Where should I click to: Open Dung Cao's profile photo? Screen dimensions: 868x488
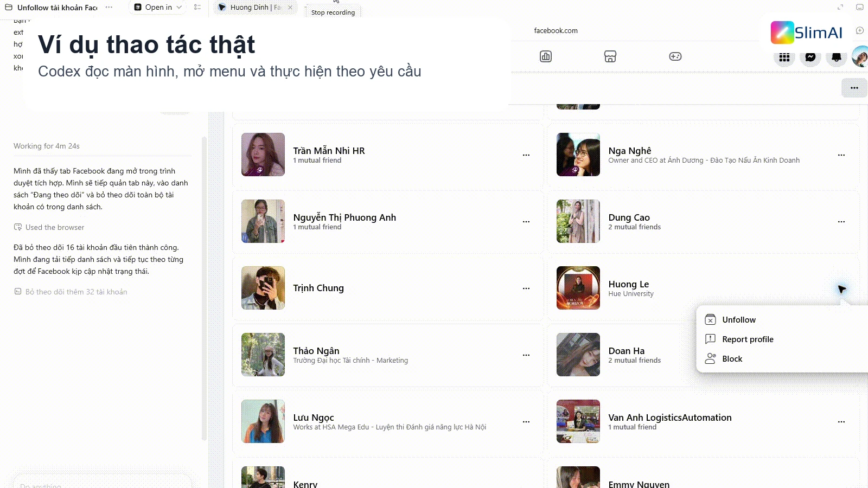click(x=578, y=221)
